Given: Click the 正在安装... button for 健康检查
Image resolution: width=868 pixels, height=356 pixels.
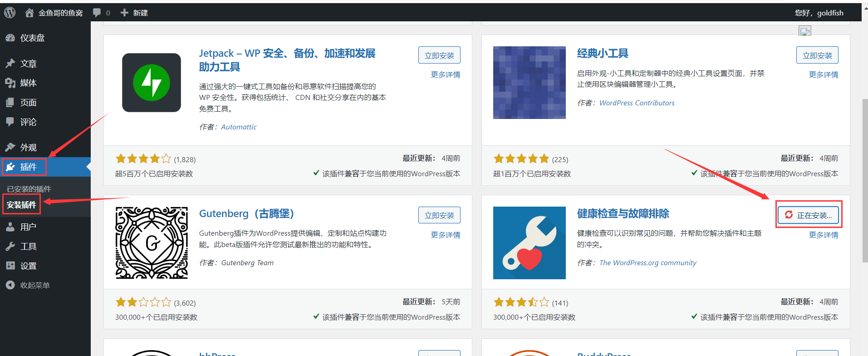Looking at the screenshot, I should [x=808, y=215].
